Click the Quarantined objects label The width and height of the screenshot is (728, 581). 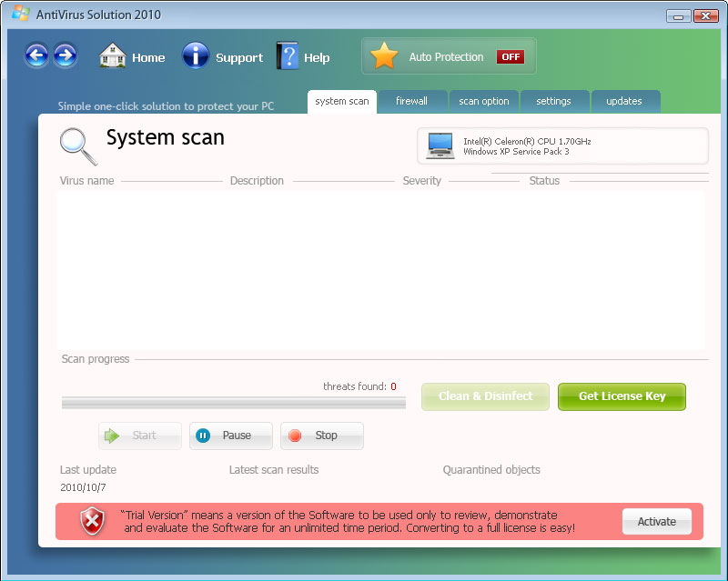(491, 470)
